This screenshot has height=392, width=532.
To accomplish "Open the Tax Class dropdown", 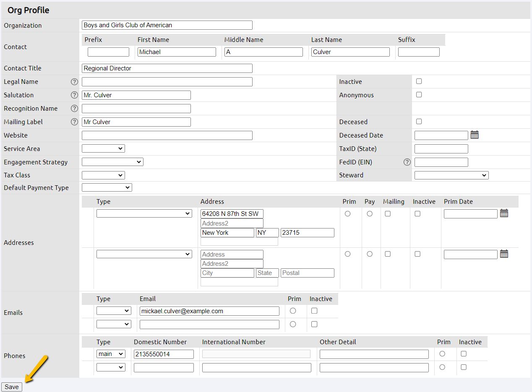I will click(x=103, y=175).
